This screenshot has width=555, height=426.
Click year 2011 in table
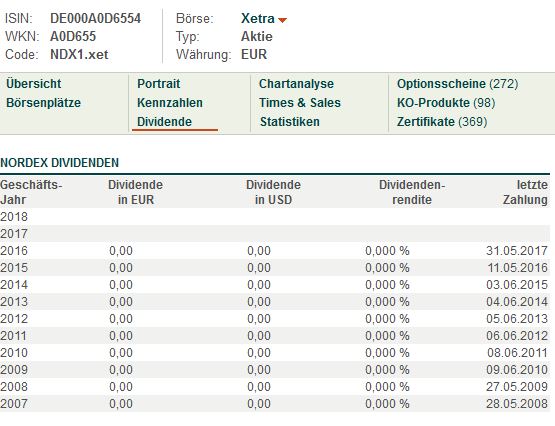click(x=14, y=335)
